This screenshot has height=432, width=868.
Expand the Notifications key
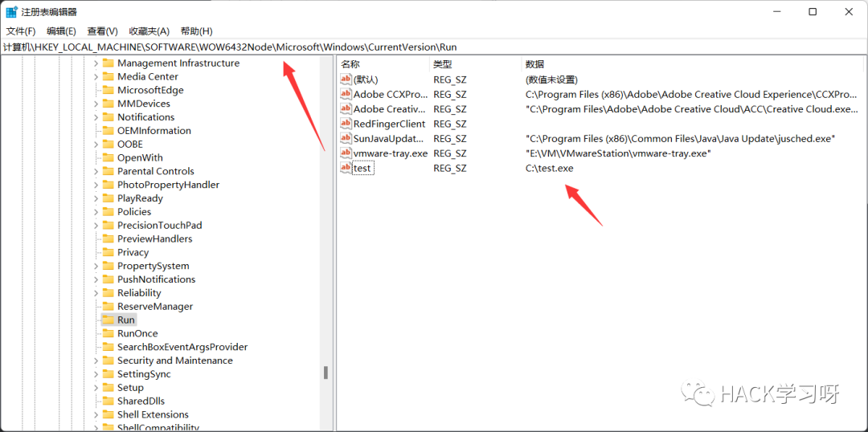[96, 117]
